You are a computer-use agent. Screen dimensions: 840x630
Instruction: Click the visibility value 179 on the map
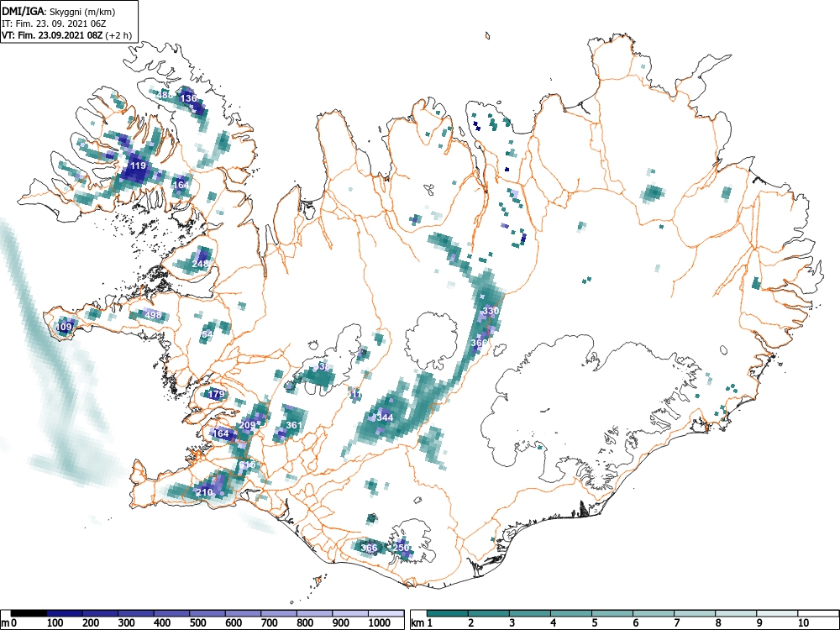(216, 394)
